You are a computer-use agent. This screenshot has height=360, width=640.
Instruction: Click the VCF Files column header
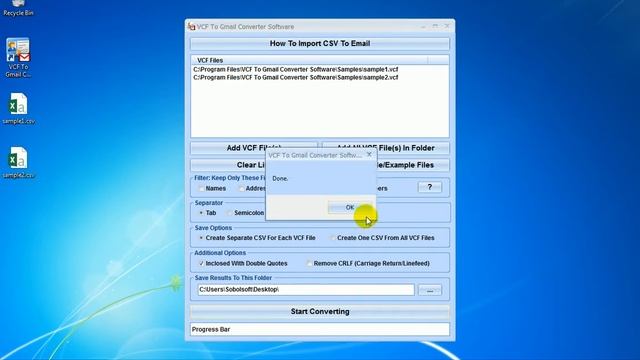coord(310,60)
